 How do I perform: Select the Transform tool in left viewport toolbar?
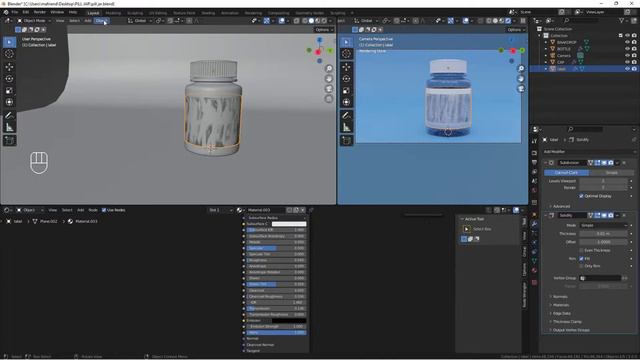tap(9, 102)
